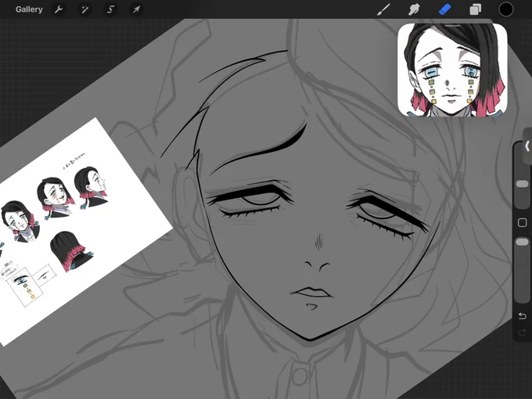Tap the brush opacity slider handle
This screenshot has height=399, width=532.
click(x=522, y=242)
